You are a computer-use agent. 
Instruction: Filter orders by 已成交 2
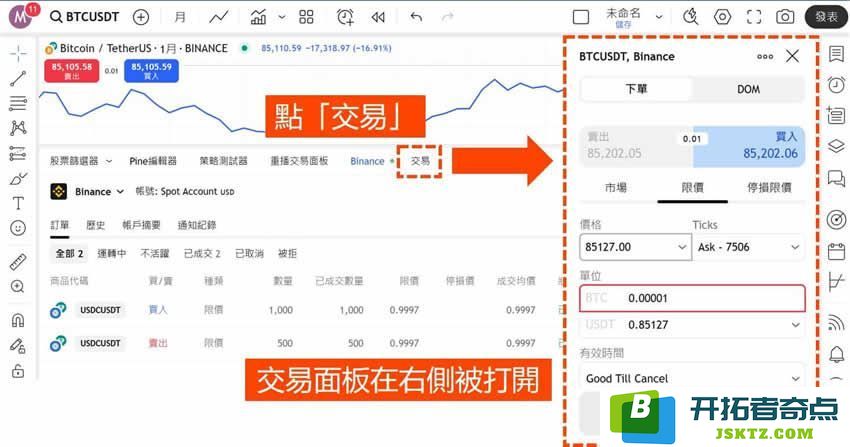202,254
